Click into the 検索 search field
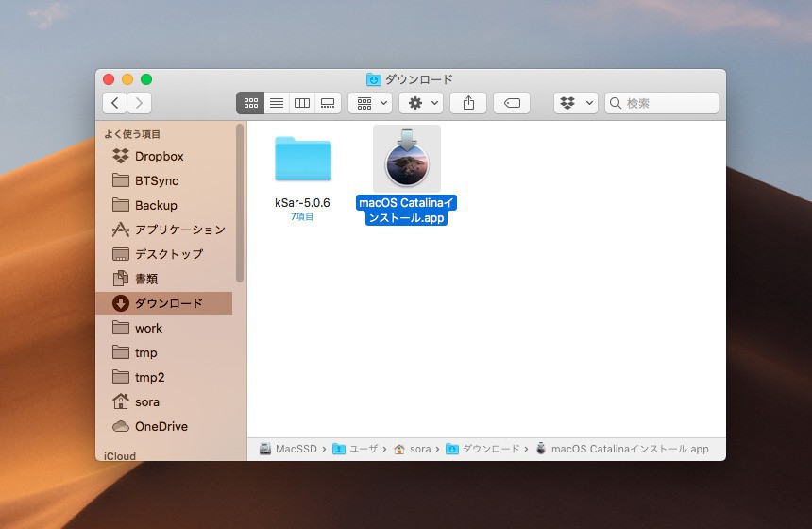 (668, 103)
